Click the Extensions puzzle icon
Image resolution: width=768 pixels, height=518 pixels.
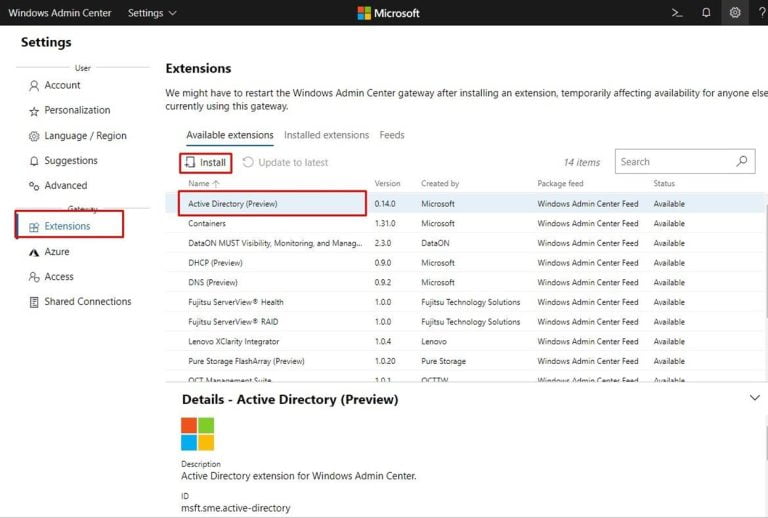pos(34,227)
